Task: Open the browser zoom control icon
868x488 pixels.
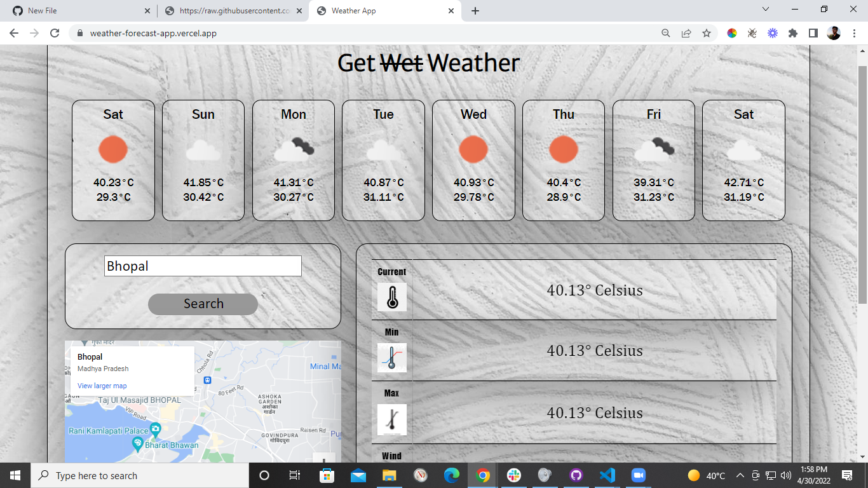Action: coord(666,33)
